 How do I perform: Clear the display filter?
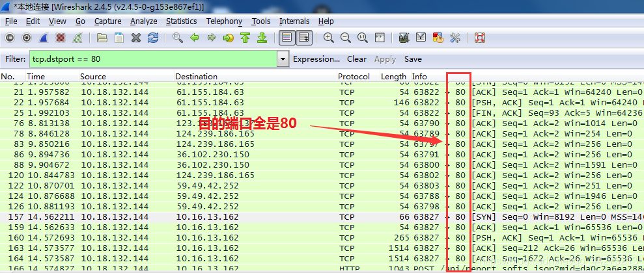tap(356, 59)
